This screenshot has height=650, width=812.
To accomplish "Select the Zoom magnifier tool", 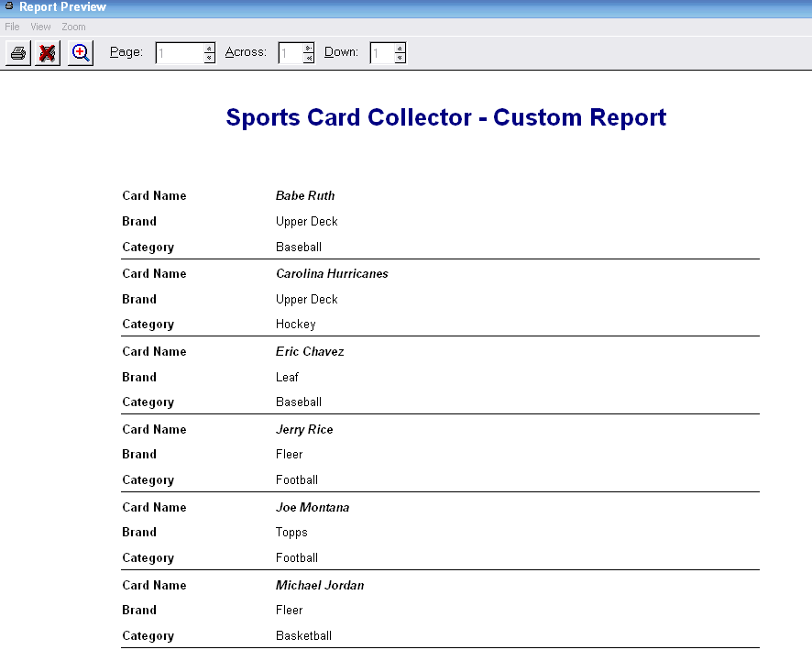I will coord(80,52).
